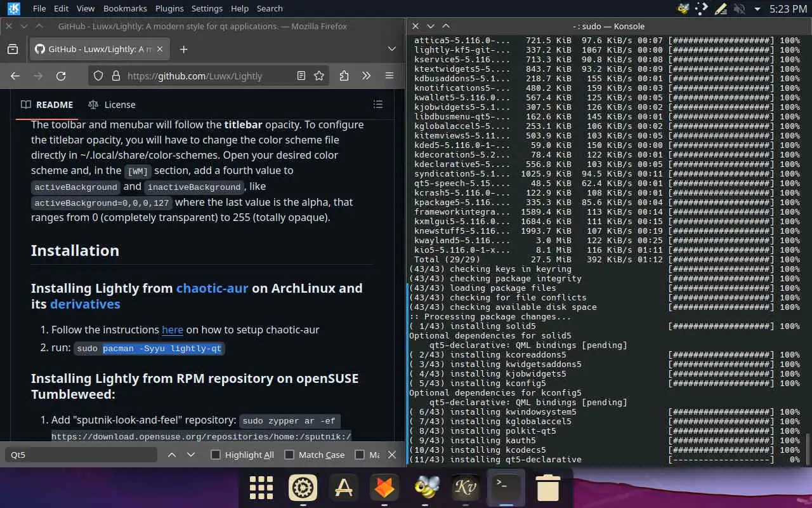
Task: Toggle reader view in address bar
Action: point(301,76)
